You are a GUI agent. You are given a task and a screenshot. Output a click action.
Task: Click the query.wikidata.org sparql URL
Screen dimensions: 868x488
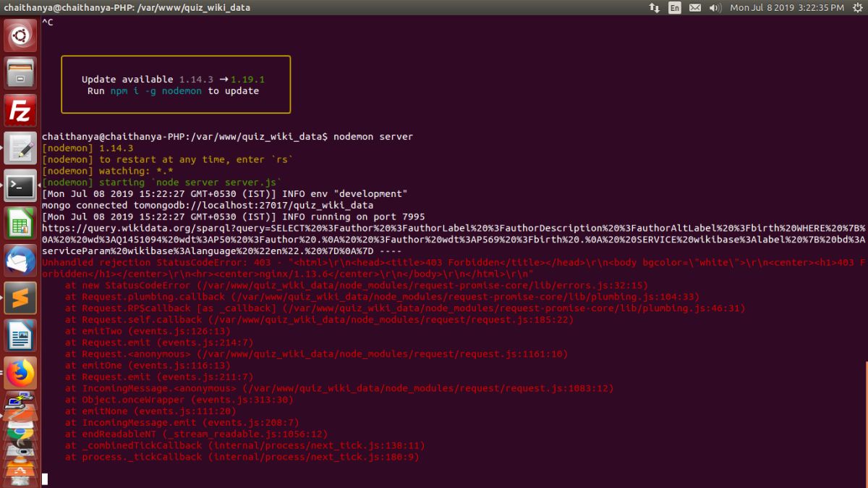454,240
